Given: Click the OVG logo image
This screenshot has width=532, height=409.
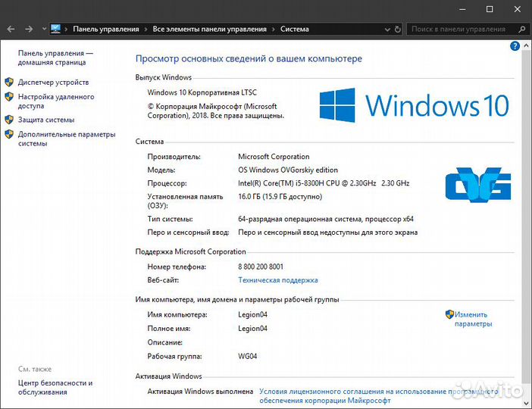Looking at the screenshot, I should point(478,185).
